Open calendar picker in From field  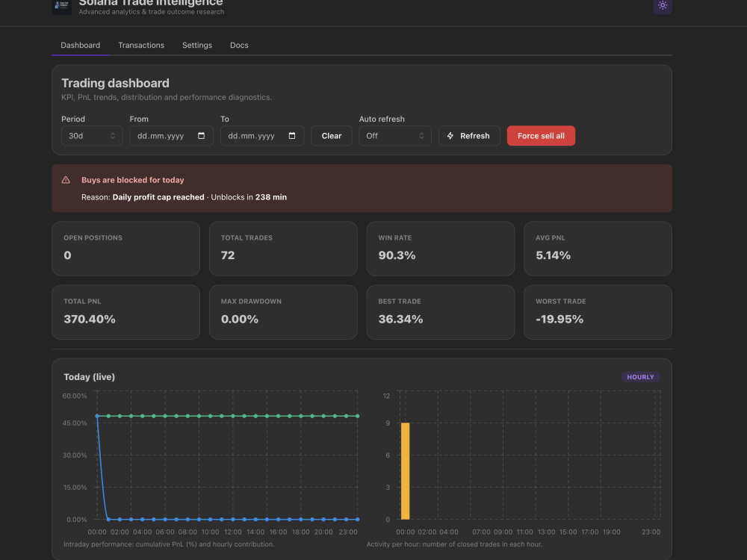click(201, 136)
